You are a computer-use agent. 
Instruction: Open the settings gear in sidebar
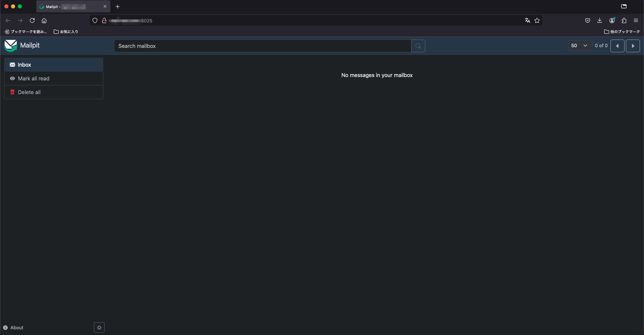point(99,328)
